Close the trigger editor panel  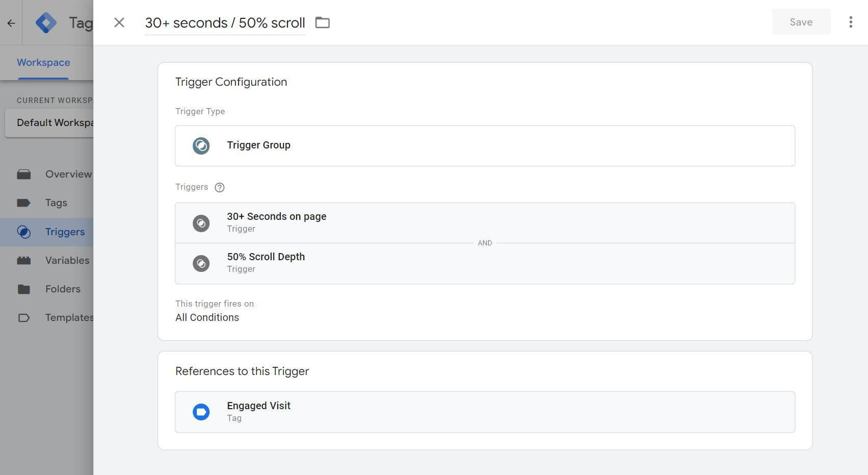[x=119, y=22]
